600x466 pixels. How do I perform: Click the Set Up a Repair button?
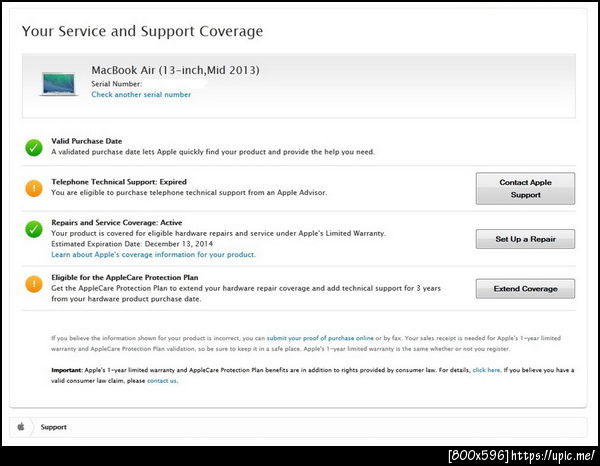pos(525,239)
